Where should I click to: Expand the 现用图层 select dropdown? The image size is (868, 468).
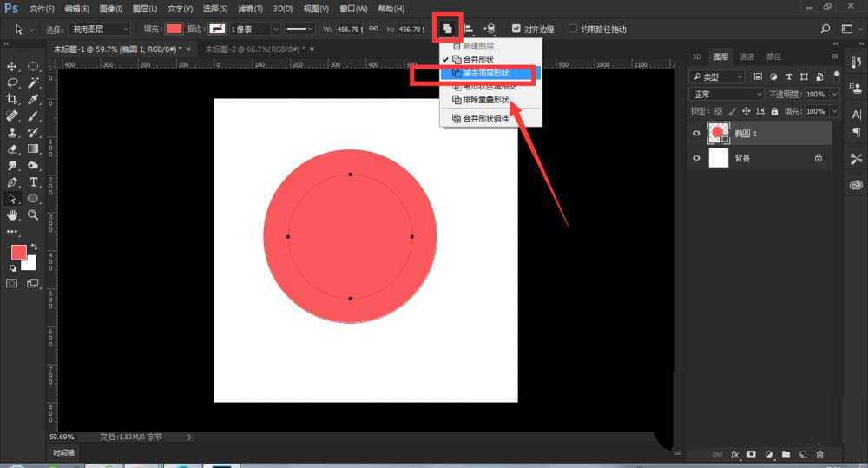(x=101, y=29)
